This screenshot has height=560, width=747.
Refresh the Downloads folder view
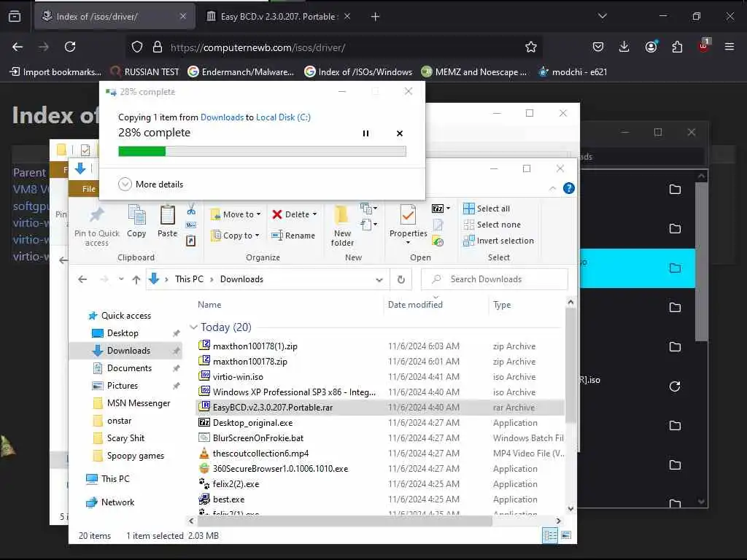[401, 279]
